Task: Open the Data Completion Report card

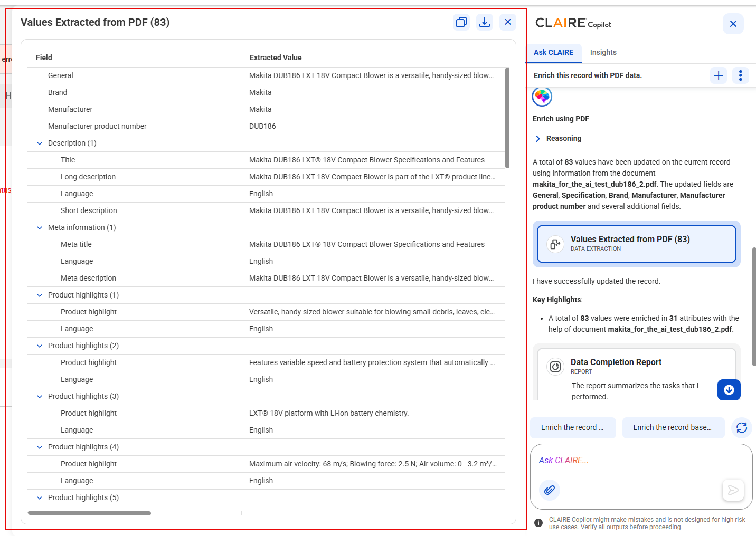Action: 637,375
